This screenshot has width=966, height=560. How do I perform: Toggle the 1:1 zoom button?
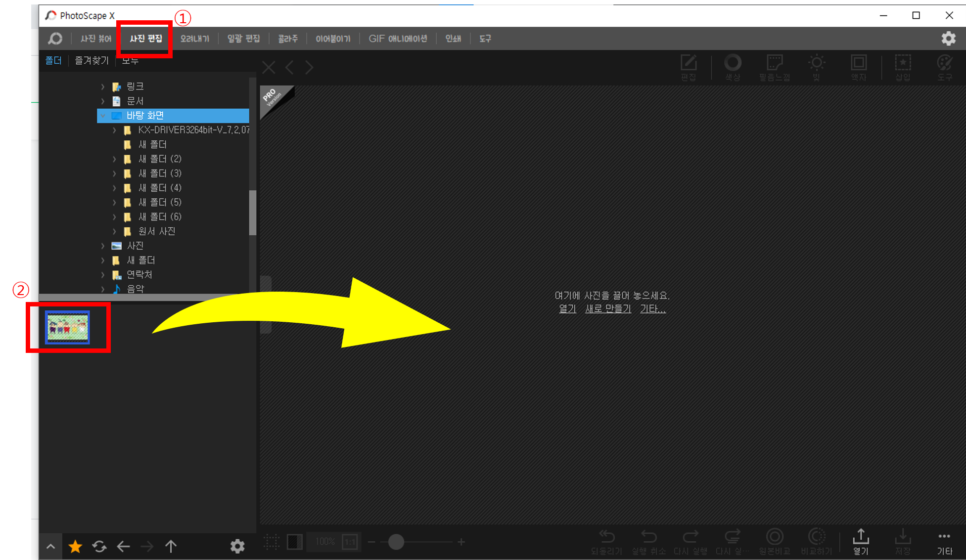[x=350, y=542]
